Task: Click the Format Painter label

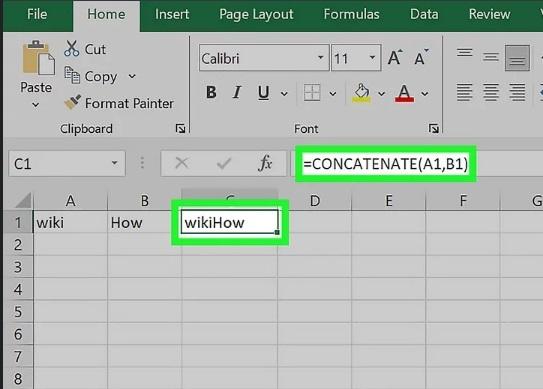Action: pyautogui.click(x=129, y=103)
